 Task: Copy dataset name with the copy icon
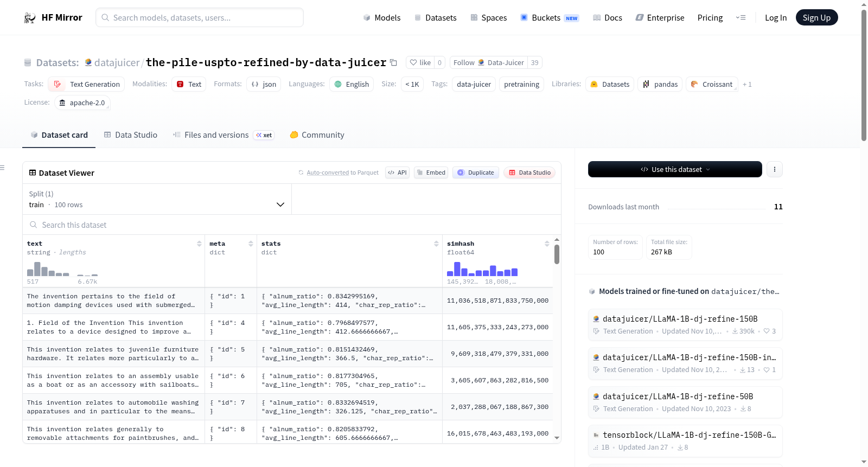(x=394, y=63)
